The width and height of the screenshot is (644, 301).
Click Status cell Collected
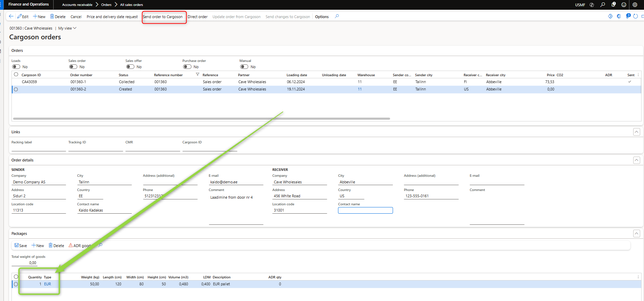pyautogui.click(x=127, y=82)
